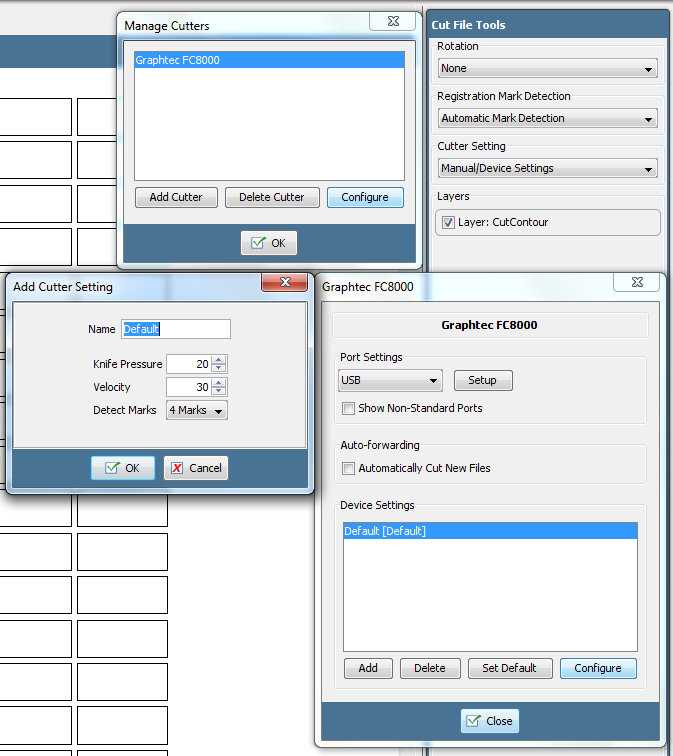
Task: Click the Name input field containing Default
Action: [x=176, y=329]
